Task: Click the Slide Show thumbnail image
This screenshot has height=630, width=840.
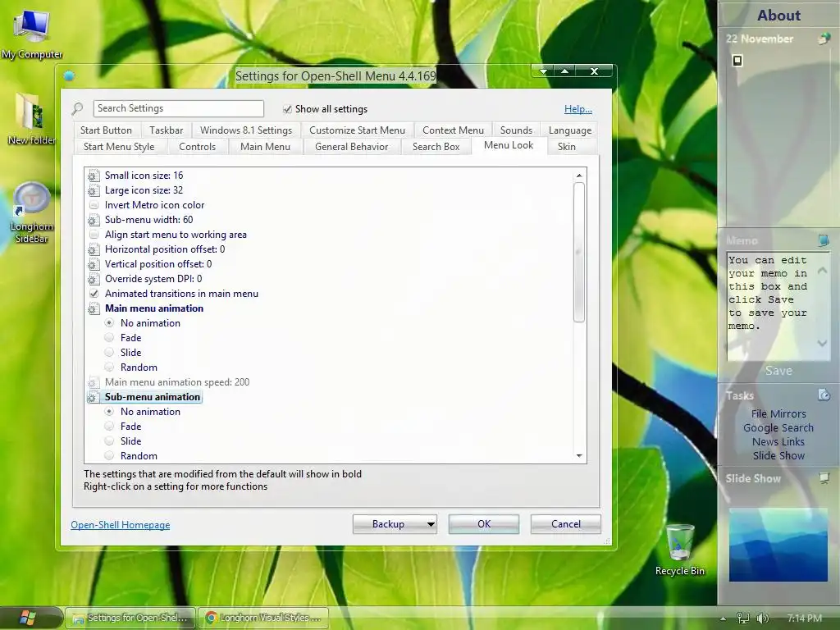Action: (x=778, y=545)
